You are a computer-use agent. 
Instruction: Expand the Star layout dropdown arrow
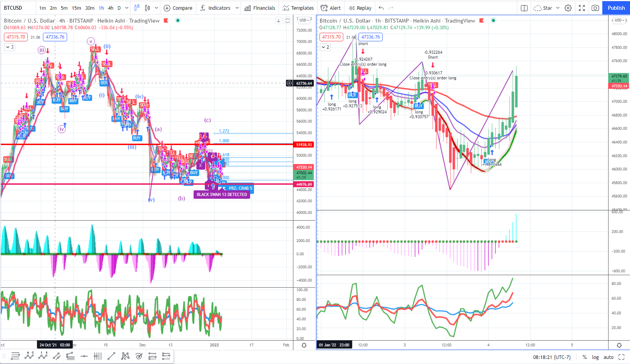(558, 8)
